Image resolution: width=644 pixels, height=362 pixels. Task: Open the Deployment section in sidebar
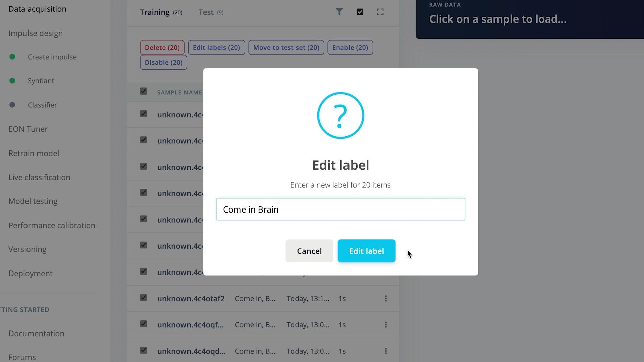30,273
